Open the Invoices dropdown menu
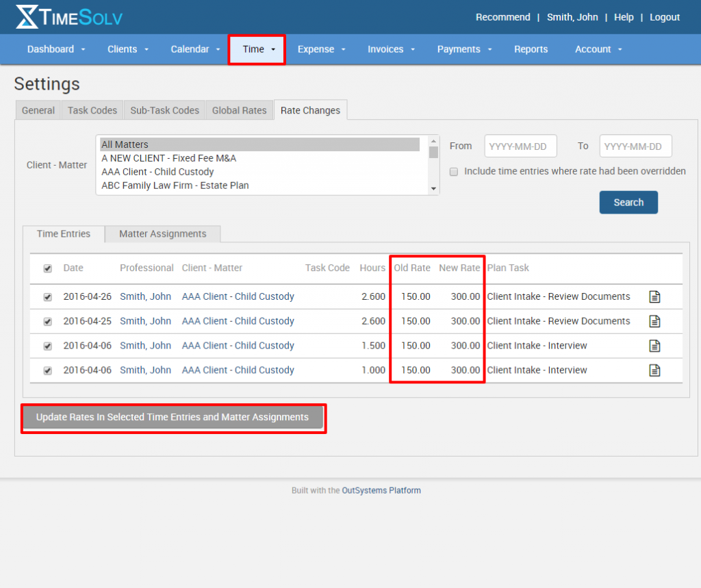 click(391, 49)
